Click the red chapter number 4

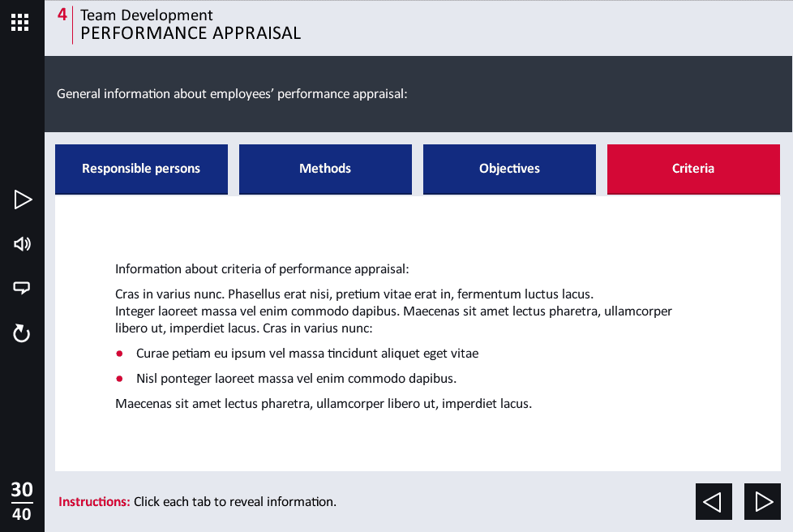click(62, 15)
